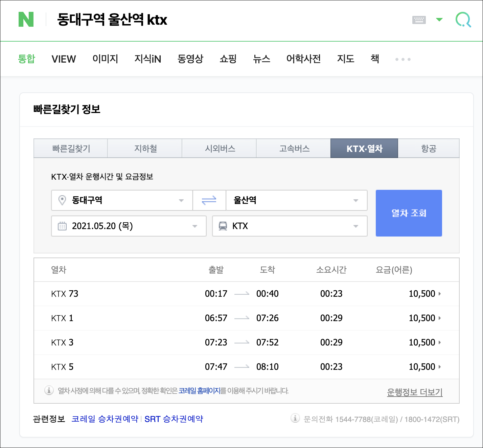Open the 코레일 홈페이지 link
Viewport: 483px width, 448px height.
click(200, 391)
